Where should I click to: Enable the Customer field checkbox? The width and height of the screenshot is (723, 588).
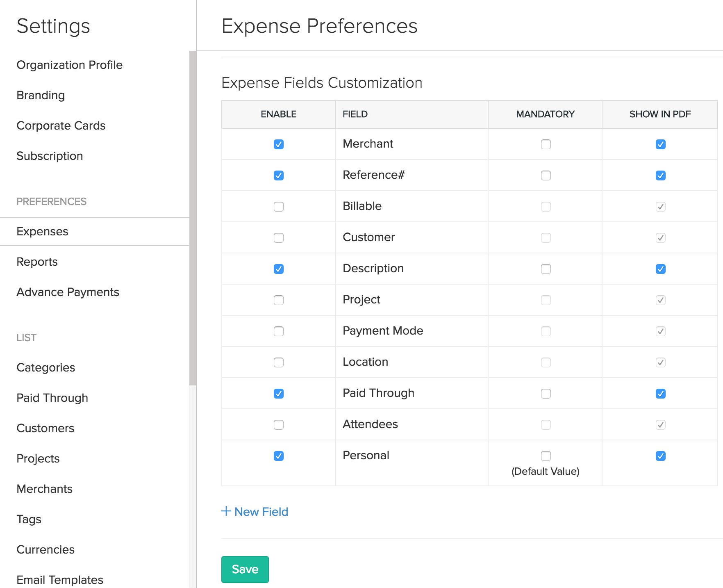click(279, 238)
